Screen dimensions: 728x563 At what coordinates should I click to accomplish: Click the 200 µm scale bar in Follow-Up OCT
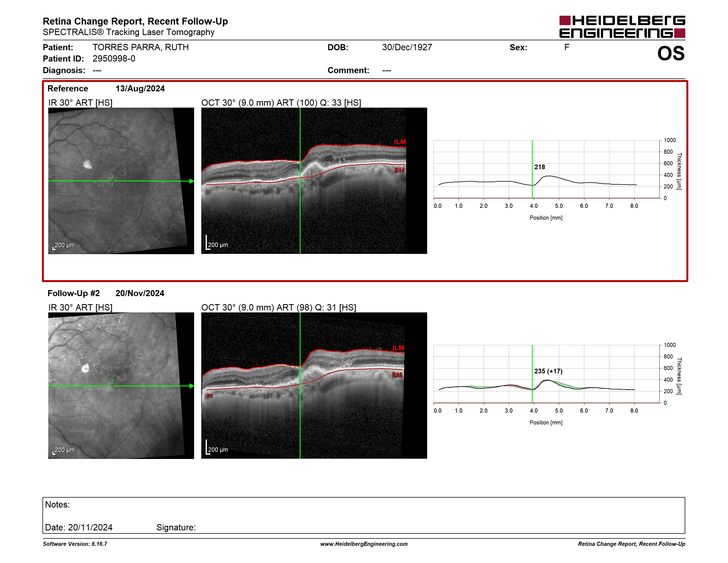click(217, 448)
